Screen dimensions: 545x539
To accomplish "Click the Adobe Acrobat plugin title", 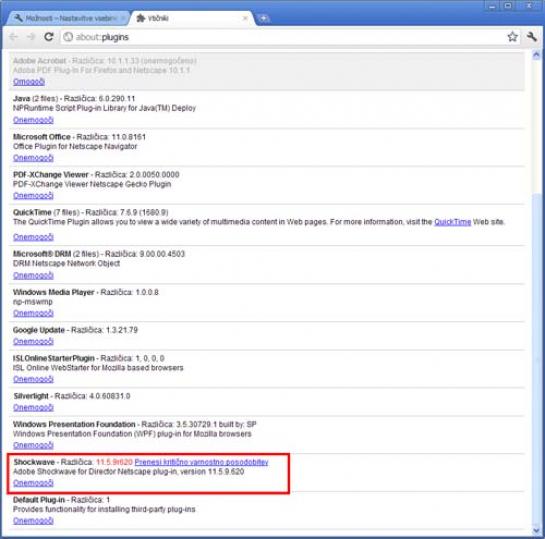I will click(40, 61).
